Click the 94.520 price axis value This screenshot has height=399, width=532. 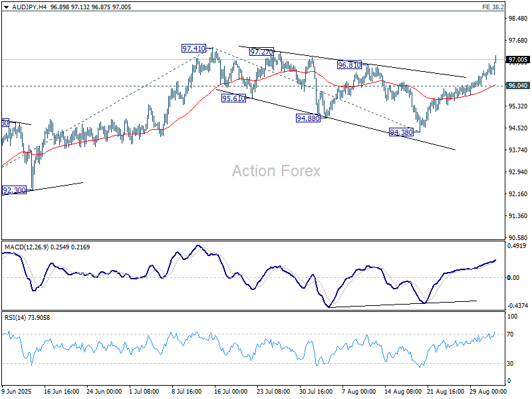[x=518, y=128]
